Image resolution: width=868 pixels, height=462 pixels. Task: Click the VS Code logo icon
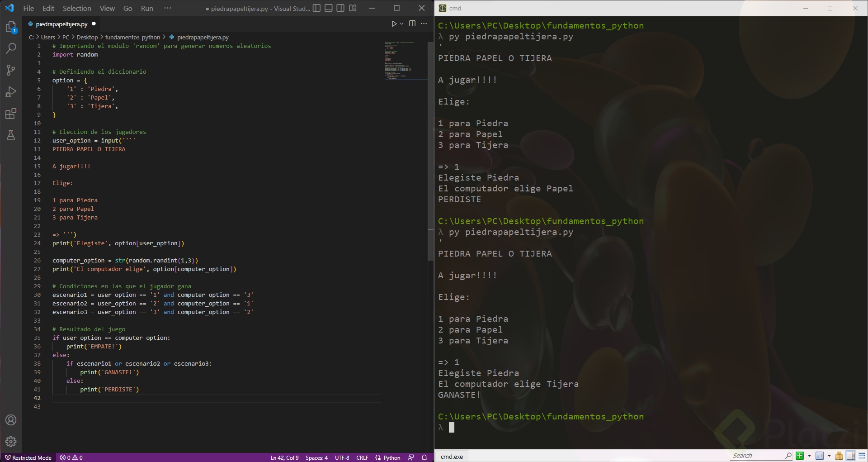9,8
